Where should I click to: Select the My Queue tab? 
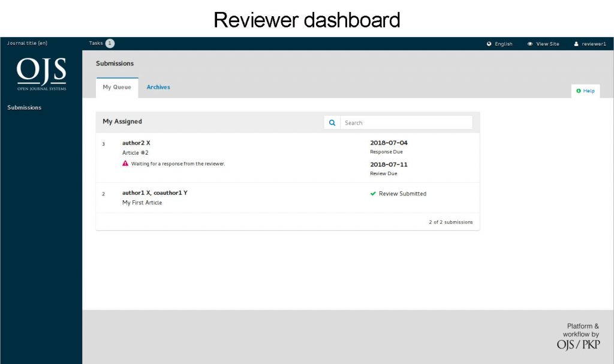pyautogui.click(x=117, y=87)
